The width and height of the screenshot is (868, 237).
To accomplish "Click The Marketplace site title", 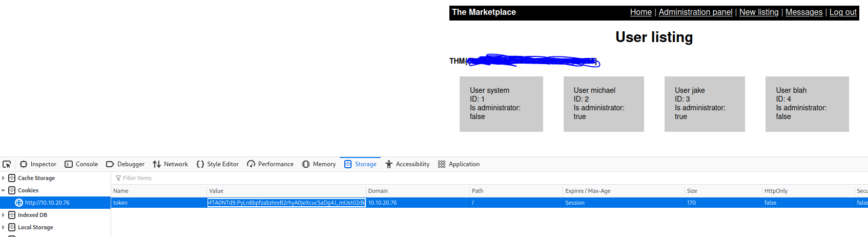I will click(484, 12).
